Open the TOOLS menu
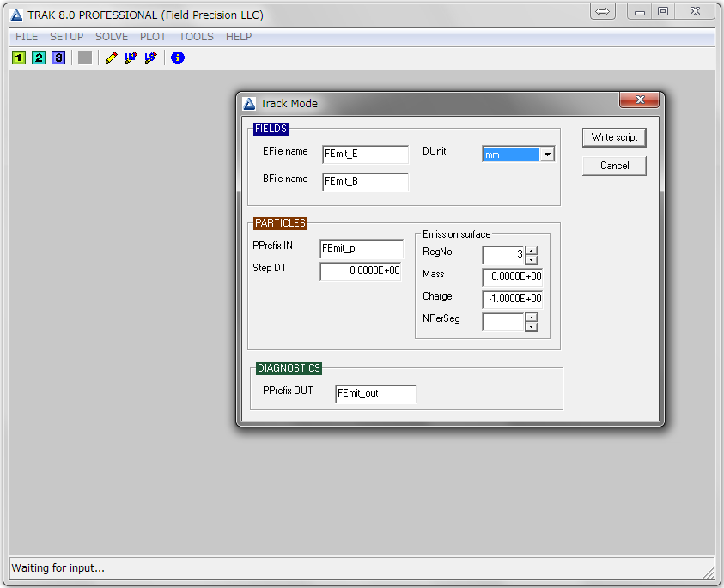 point(196,36)
